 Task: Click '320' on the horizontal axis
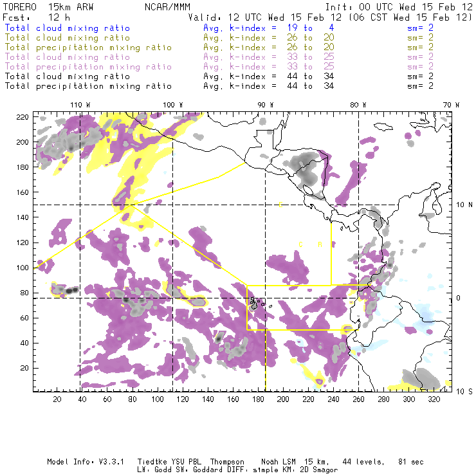click(x=434, y=399)
